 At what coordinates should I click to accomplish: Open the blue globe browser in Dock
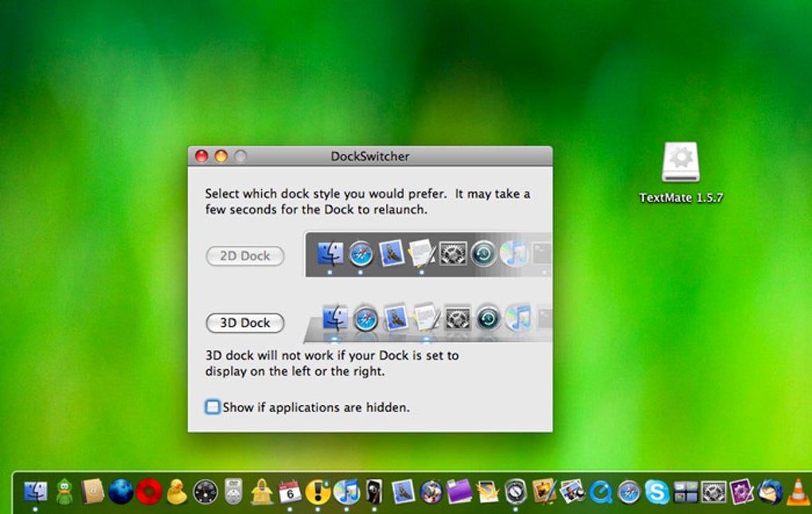click(x=121, y=492)
